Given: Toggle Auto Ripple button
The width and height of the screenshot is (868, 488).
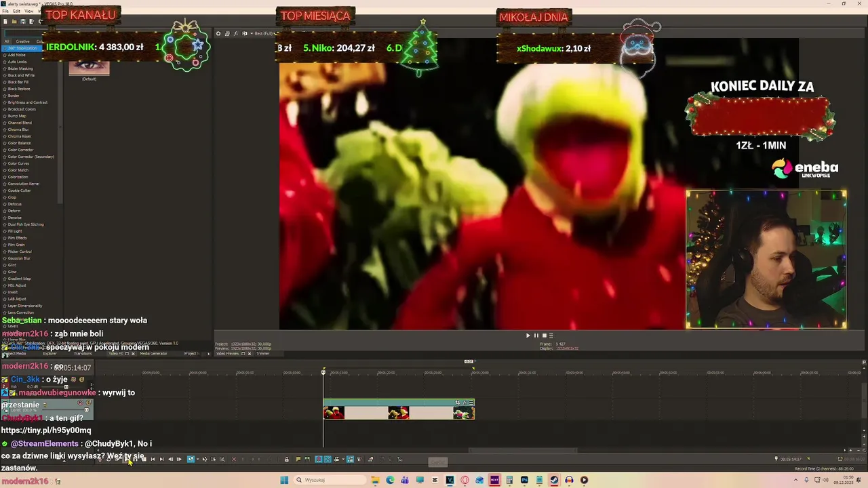Looking at the screenshot, I should point(336,460).
